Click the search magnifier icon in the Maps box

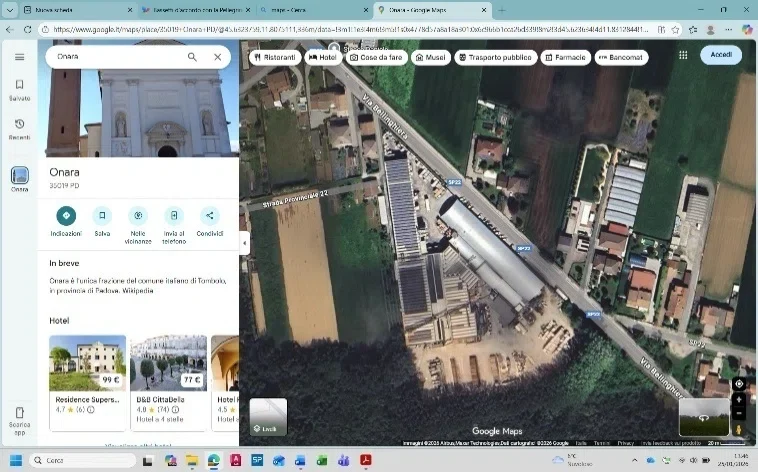pyautogui.click(x=192, y=57)
